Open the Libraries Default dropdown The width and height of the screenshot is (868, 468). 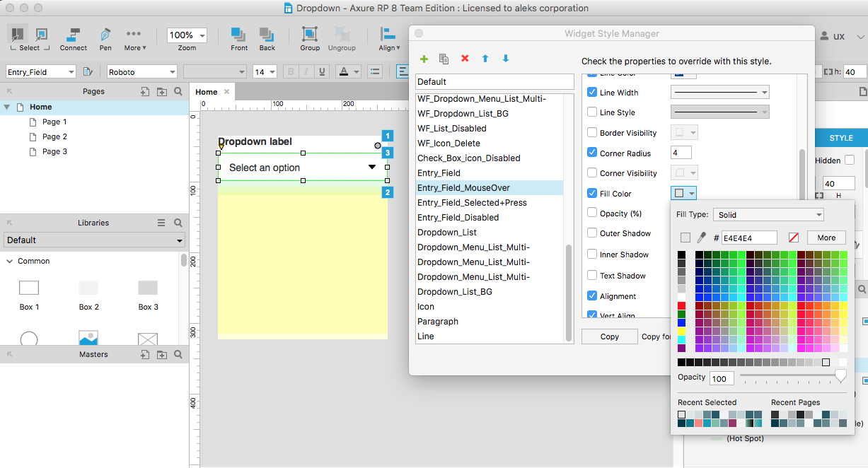point(94,240)
